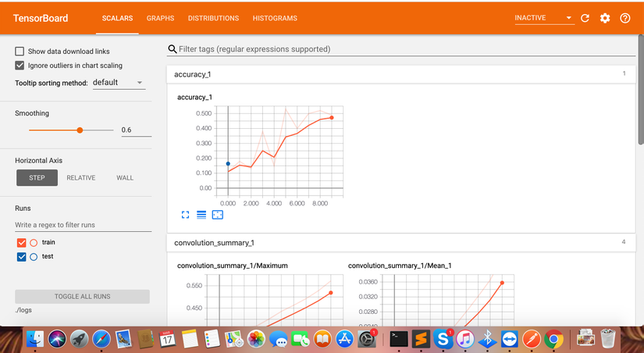
Task: Click the TensorBoard title logo
Action: 41,18
